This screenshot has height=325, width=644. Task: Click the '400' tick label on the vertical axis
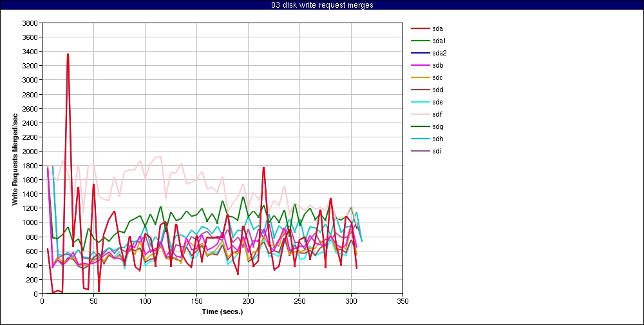pos(32,265)
